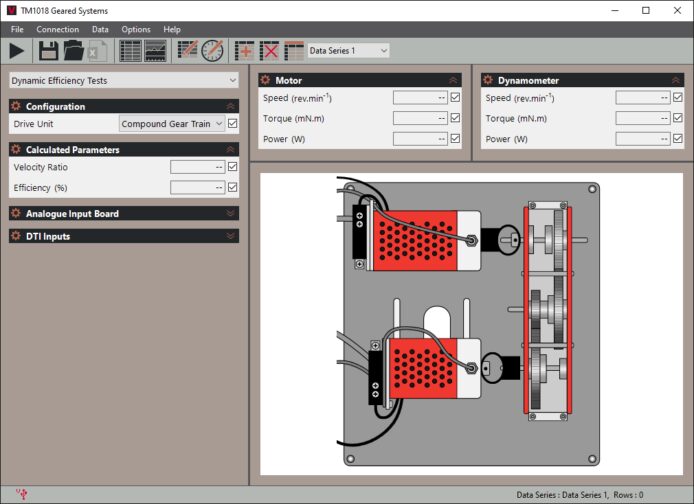
Task: Click the TM1018 app logo in title bar
Action: coord(12,11)
